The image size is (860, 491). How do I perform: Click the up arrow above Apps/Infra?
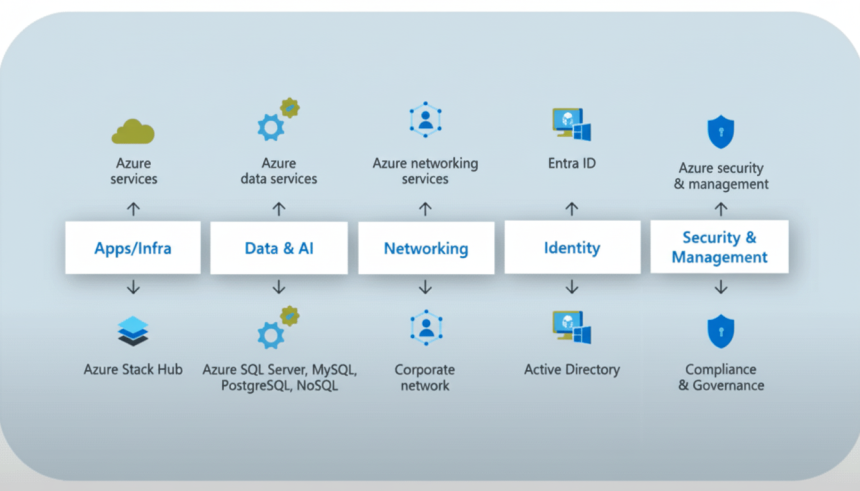pos(133,209)
